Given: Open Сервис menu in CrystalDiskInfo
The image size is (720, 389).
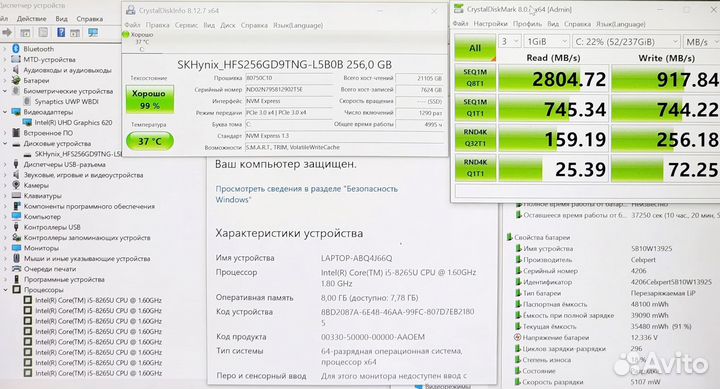Looking at the screenshot, I should click(x=186, y=25).
